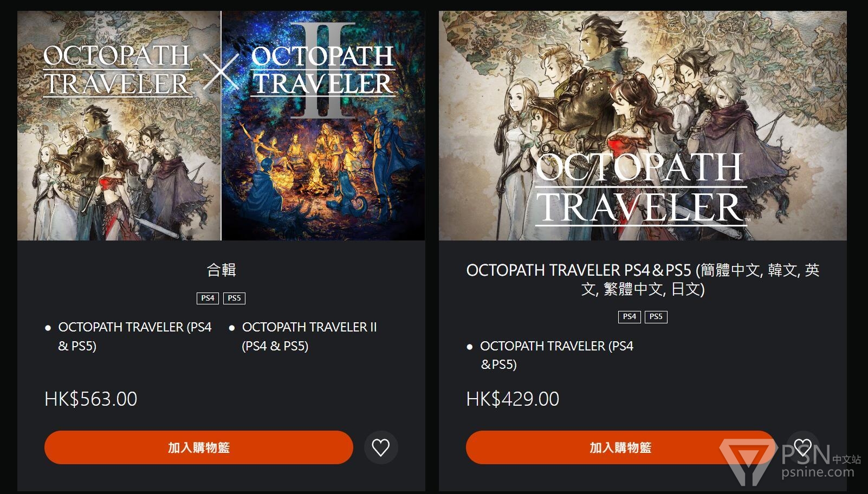The image size is (868, 494).
Task: Add OCTOPATH TRAVELER PS4&PS5 to cart
Action: tap(620, 447)
